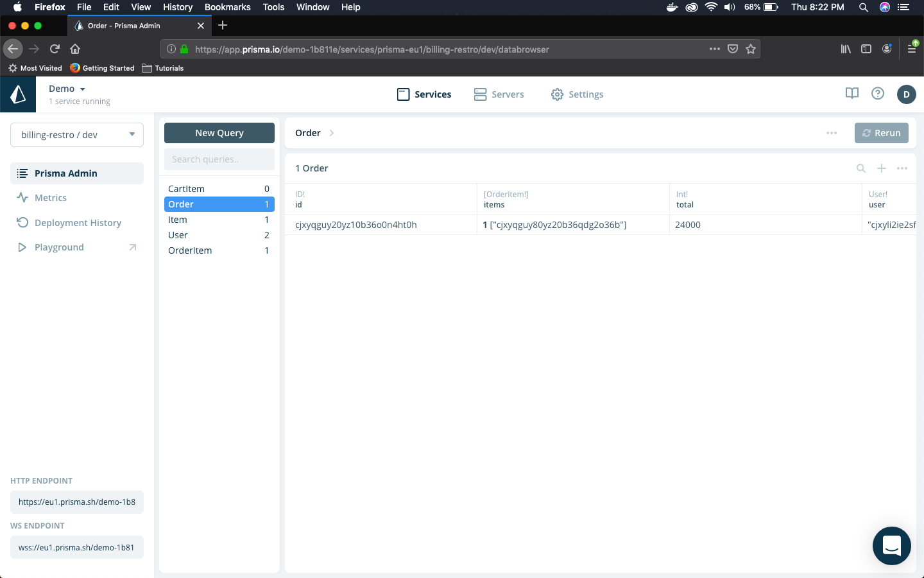Click the order id cell cjxyqguy20yz10b36o0n4ht0h
Screen dimensions: 924x578
[381, 225]
